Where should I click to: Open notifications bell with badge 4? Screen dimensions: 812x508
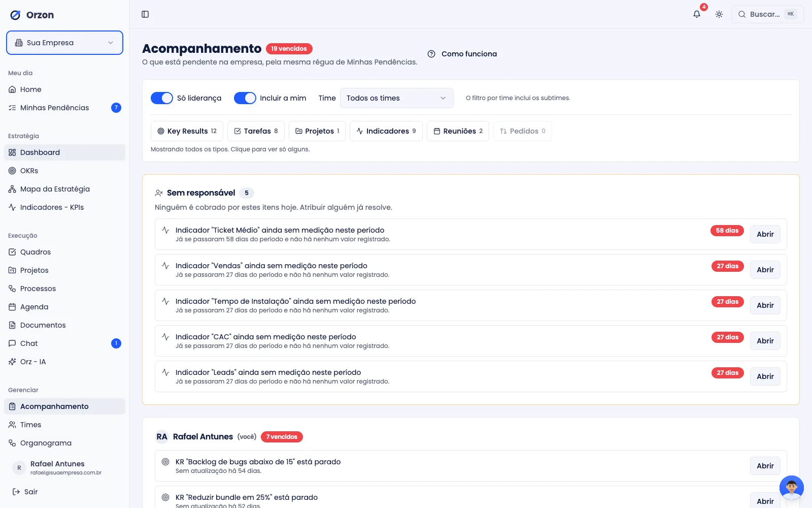(x=697, y=14)
